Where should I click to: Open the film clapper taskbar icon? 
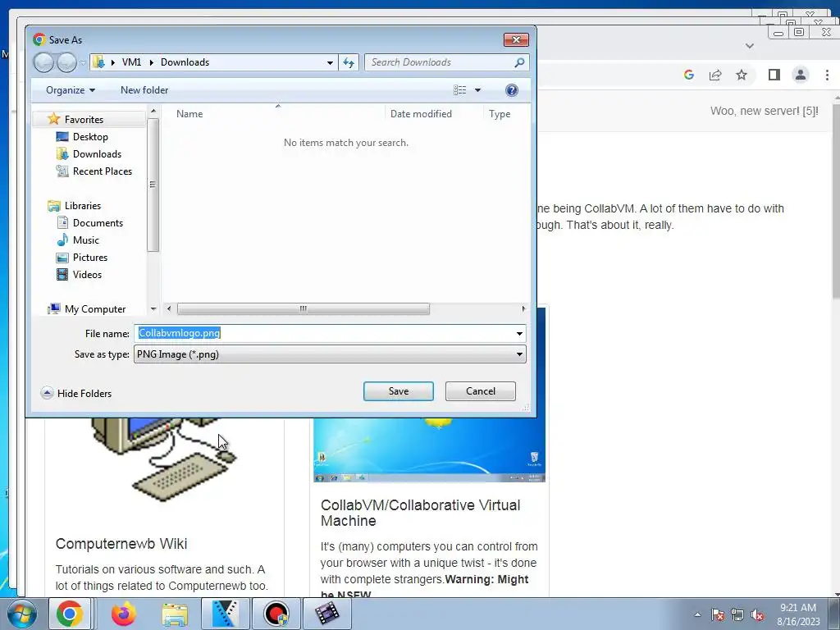[x=326, y=614]
